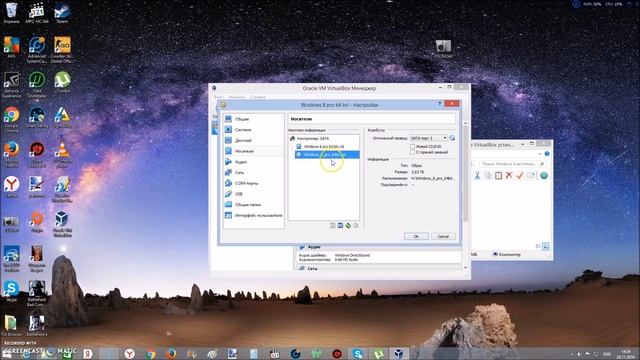Screen dimensions: 640x360
Task: Select the Storage (Носители) settings category
Action: (x=253, y=151)
